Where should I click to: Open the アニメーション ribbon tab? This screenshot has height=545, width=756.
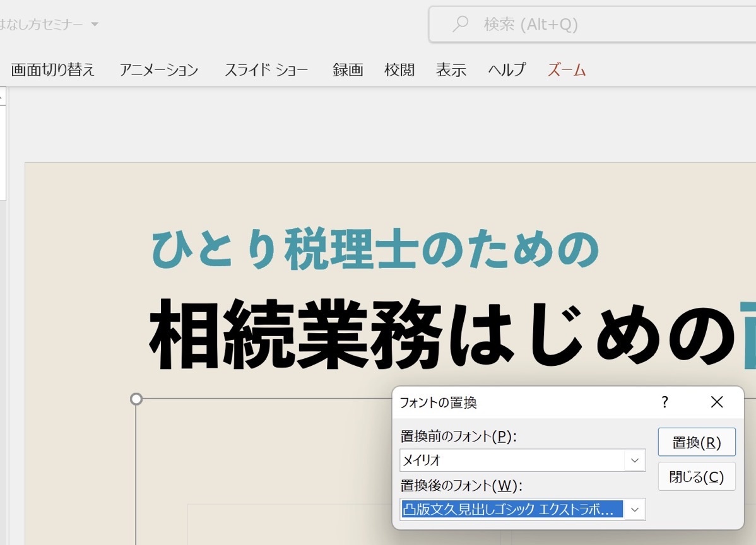tap(159, 70)
